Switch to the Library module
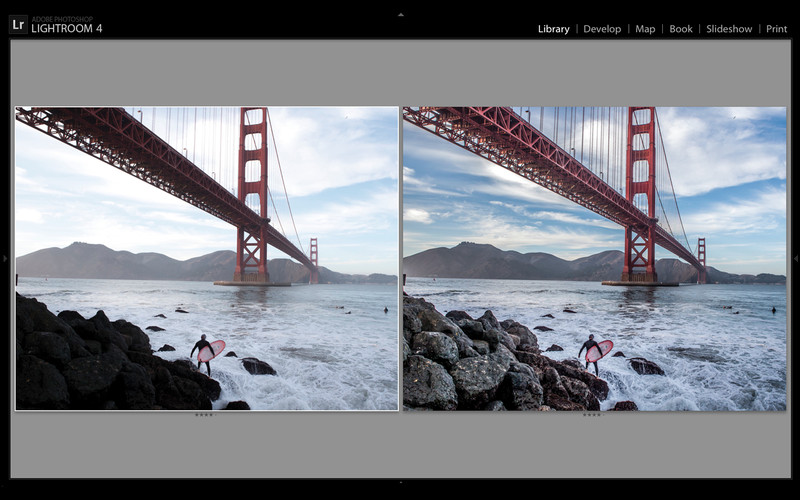 [x=553, y=29]
